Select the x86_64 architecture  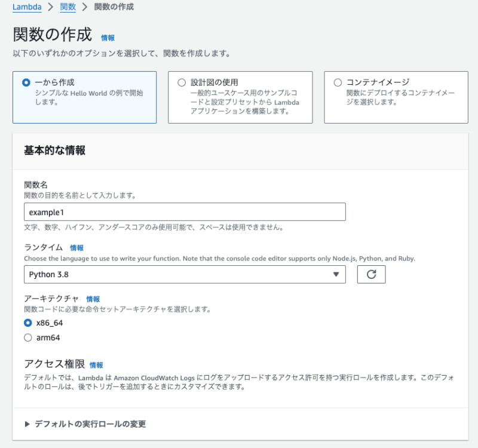pos(27,321)
